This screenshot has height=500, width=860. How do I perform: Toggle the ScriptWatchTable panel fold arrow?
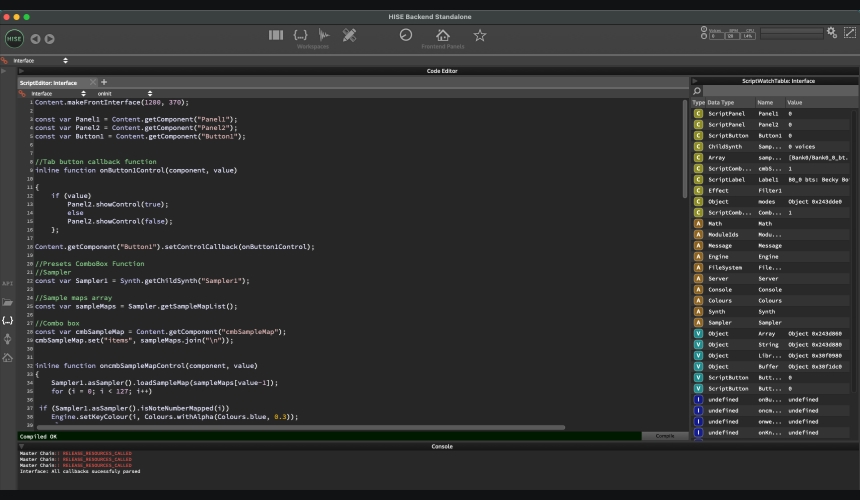(696, 81)
